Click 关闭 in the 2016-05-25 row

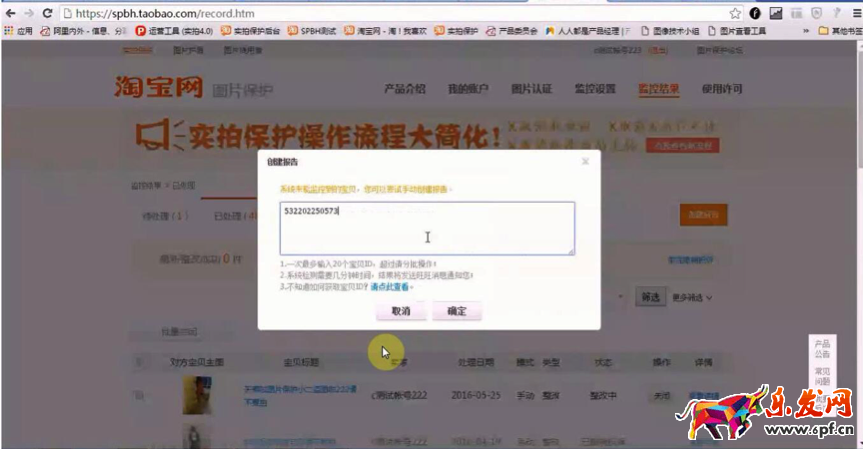pos(661,395)
